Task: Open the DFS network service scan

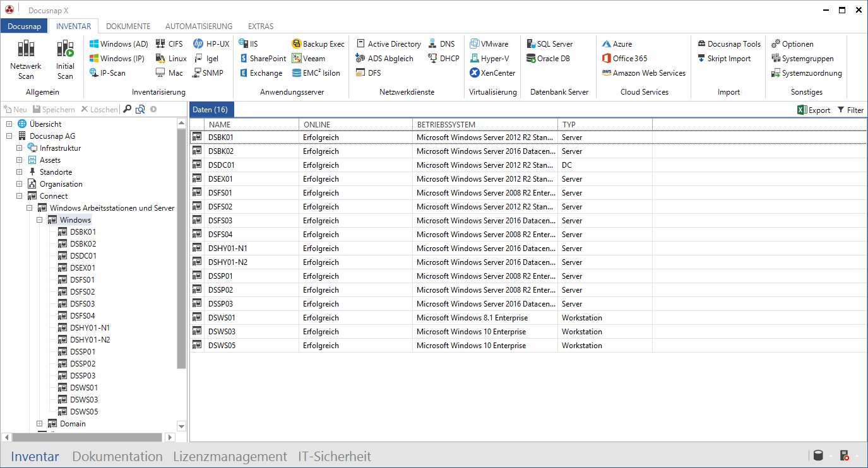Action: pos(369,73)
